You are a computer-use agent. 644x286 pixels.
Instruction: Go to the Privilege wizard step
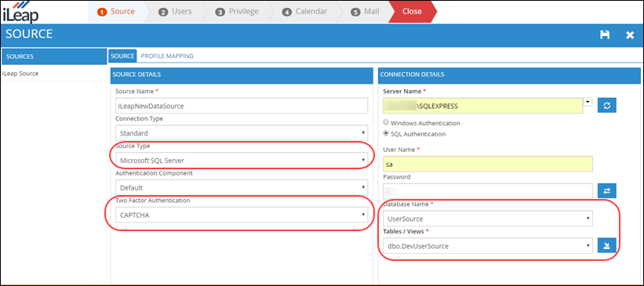click(238, 12)
